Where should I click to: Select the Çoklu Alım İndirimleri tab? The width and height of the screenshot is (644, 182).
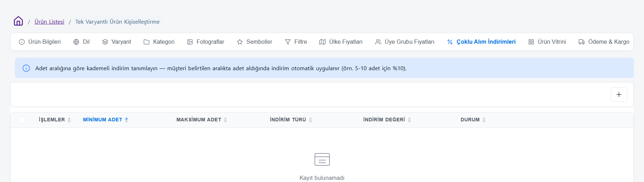point(481,42)
